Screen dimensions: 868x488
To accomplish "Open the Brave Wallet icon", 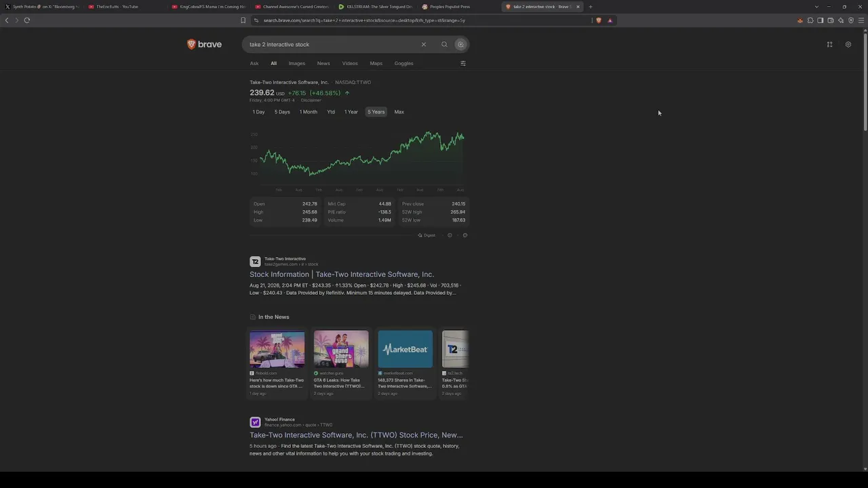I will [x=831, y=20].
